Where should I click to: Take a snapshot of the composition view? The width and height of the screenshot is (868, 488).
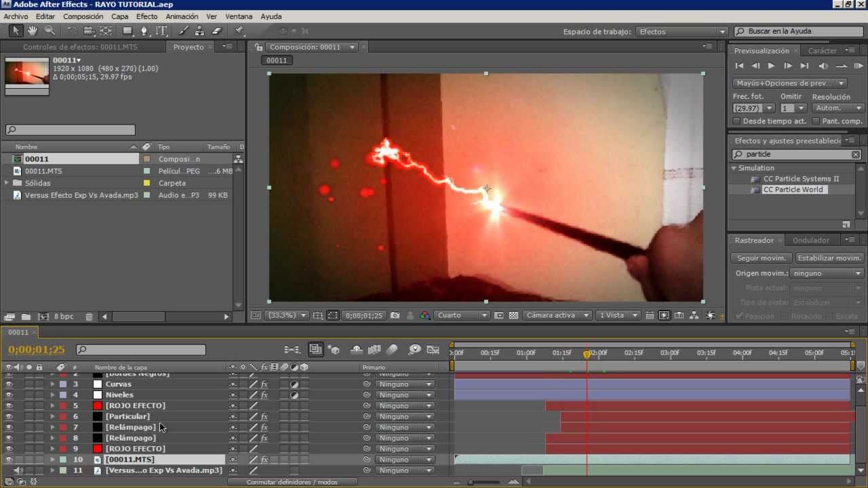click(395, 315)
